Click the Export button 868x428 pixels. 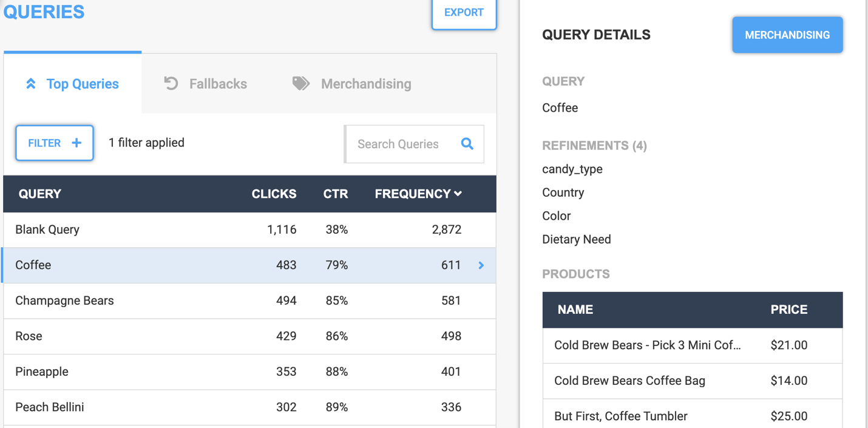(x=464, y=13)
